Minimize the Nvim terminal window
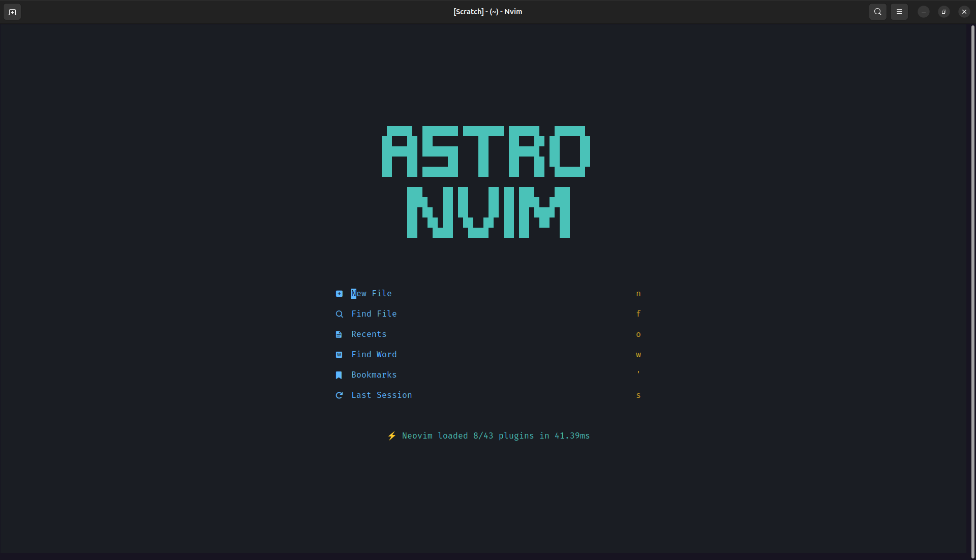The height and width of the screenshot is (560, 976). click(924, 12)
